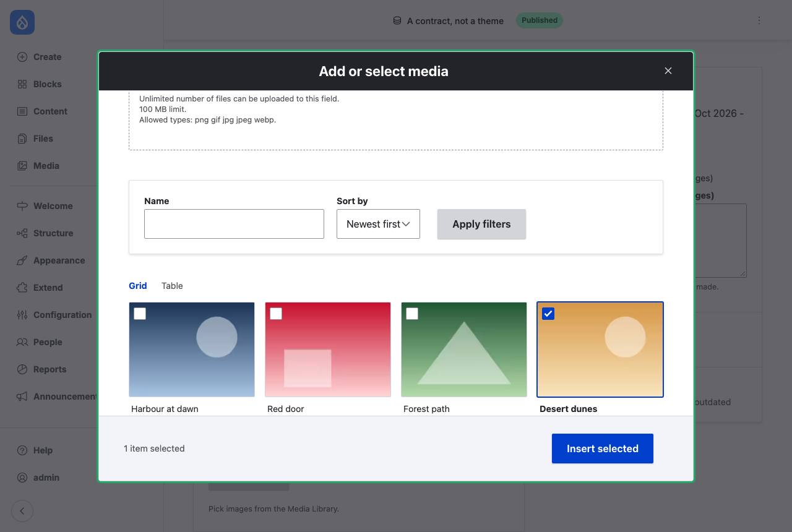Click the Apply filters button
The image size is (792, 532).
tap(481, 224)
